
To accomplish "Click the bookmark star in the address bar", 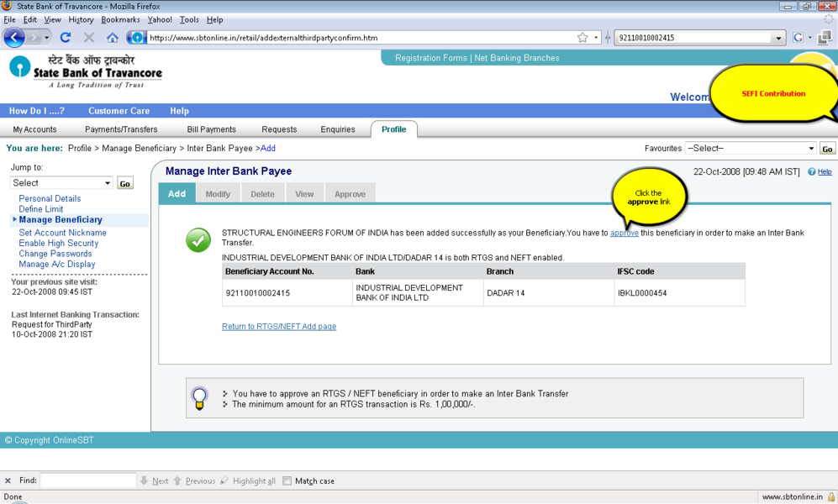I will click(582, 38).
